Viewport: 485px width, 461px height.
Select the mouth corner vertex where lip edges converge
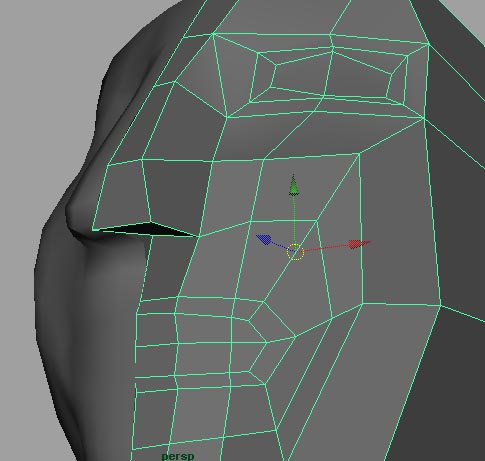[x=296, y=336]
